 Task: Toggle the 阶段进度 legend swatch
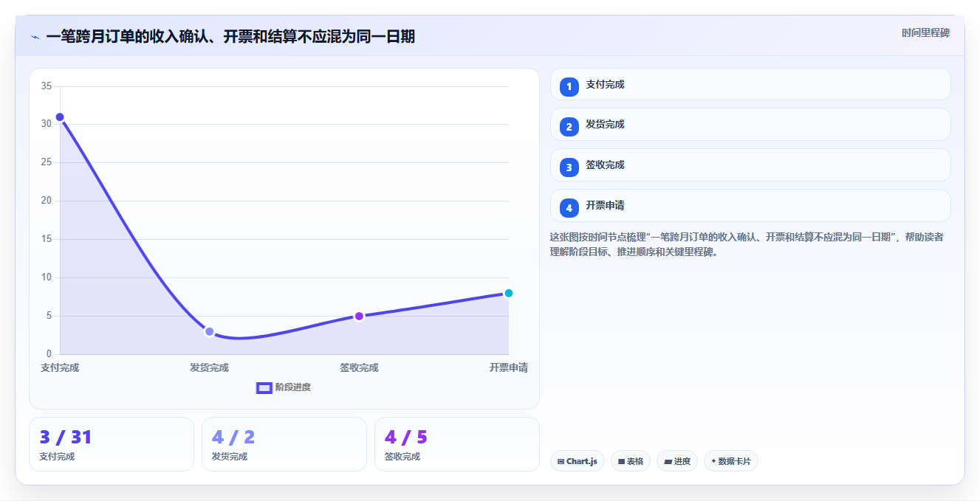[x=264, y=387]
